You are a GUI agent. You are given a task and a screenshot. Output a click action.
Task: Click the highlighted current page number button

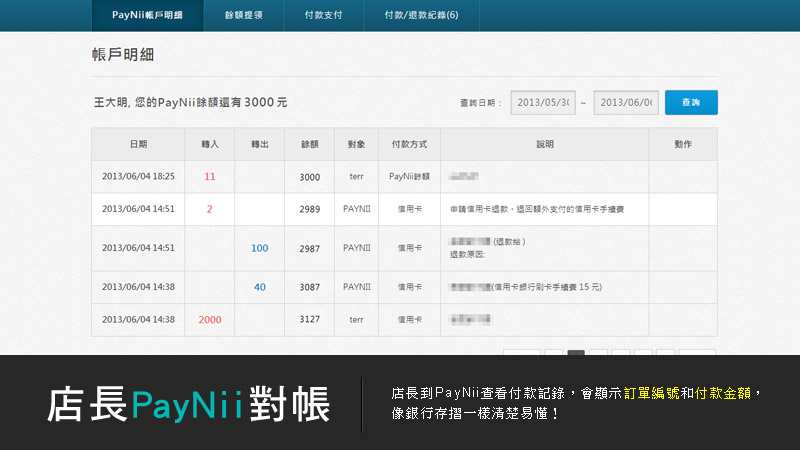tap(576, 353)
